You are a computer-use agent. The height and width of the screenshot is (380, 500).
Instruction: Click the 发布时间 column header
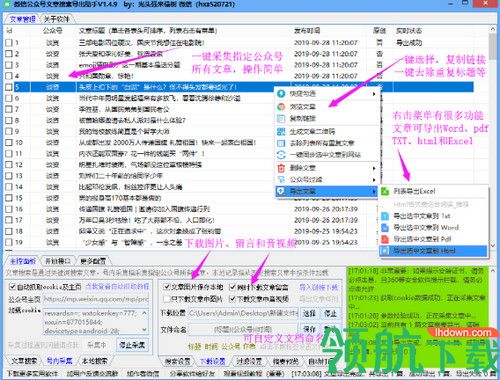pos(307,31)
